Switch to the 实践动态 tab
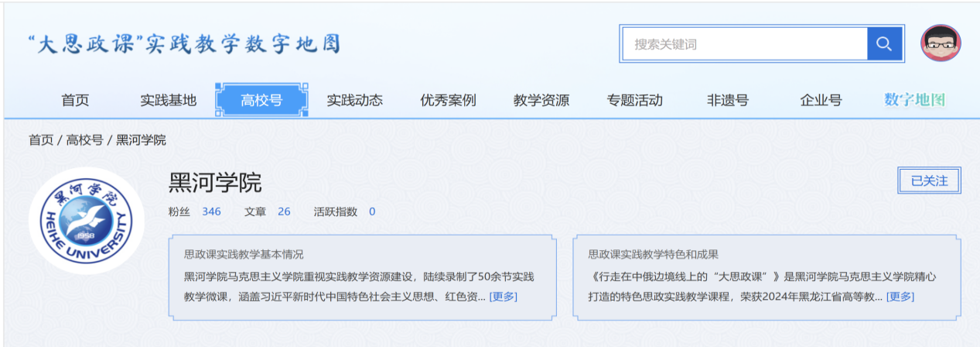This screenshot has width=980, height=347. pyautogui.click(x=354, y=100)
